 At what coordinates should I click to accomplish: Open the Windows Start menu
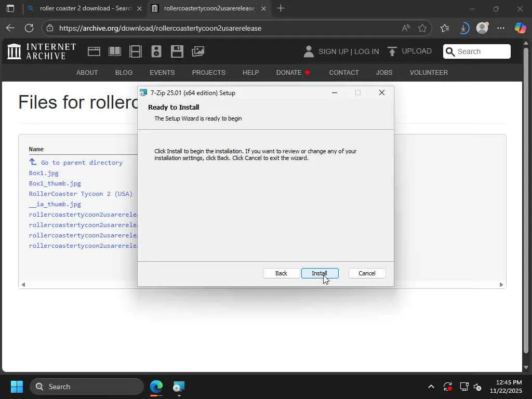[x=17, y=387]
